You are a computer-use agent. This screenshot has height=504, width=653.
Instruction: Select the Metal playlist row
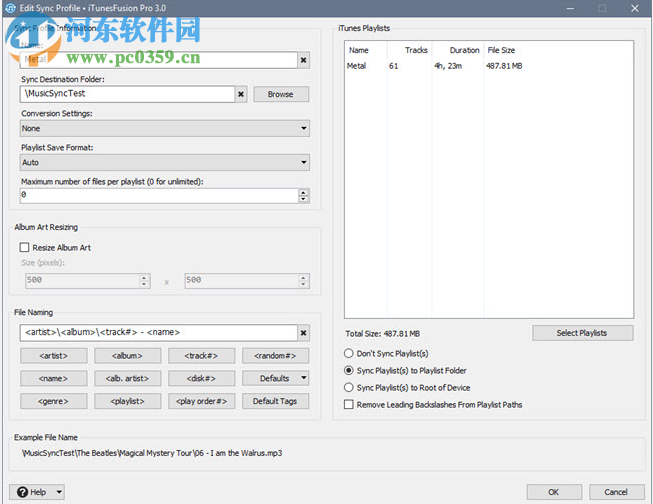coord(489,66)
